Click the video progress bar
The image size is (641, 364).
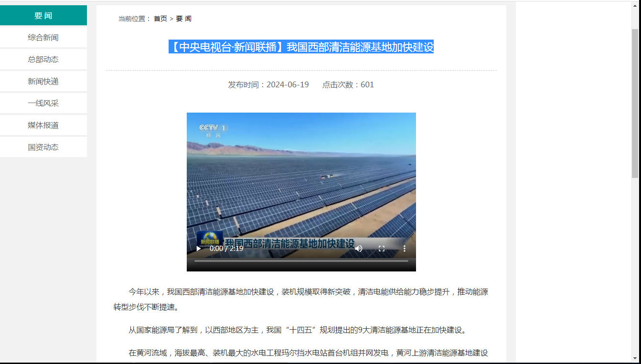pyautogui.click(x=301, y=261)
